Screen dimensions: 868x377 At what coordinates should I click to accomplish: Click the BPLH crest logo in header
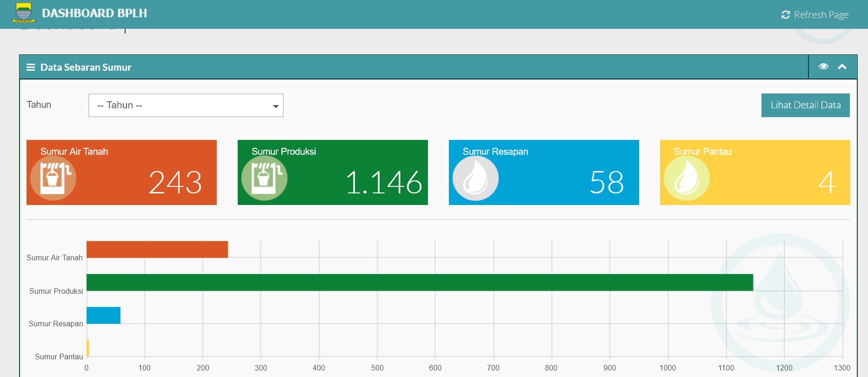tap(23, 13)
